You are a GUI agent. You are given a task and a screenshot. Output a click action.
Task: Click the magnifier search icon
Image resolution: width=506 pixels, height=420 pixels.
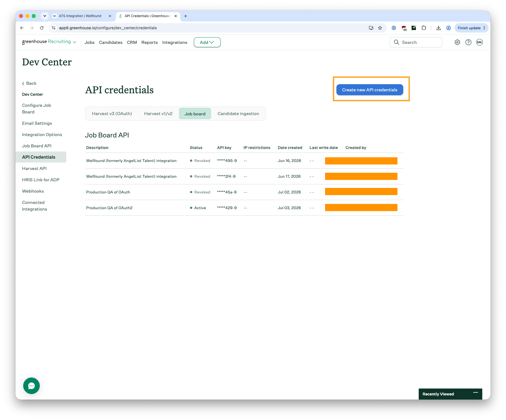pos(396,42)
